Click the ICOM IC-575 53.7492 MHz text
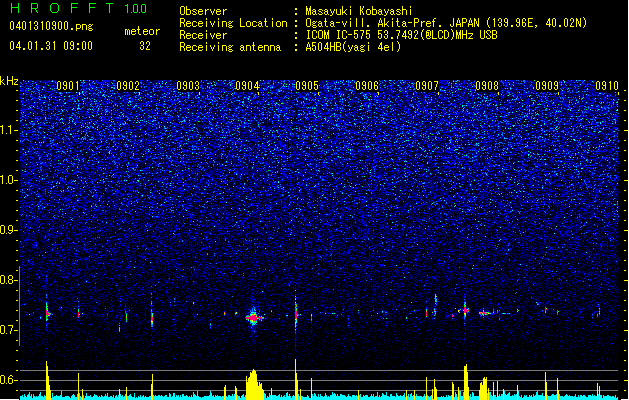 pyautogui.click(x=402, y=35)
